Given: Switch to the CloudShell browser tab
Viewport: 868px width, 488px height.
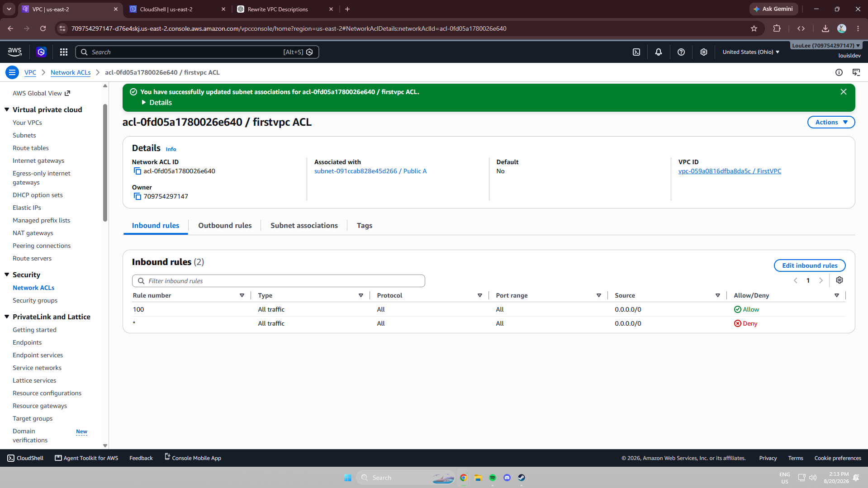Looking at the screenshot, I should (178, 9).
